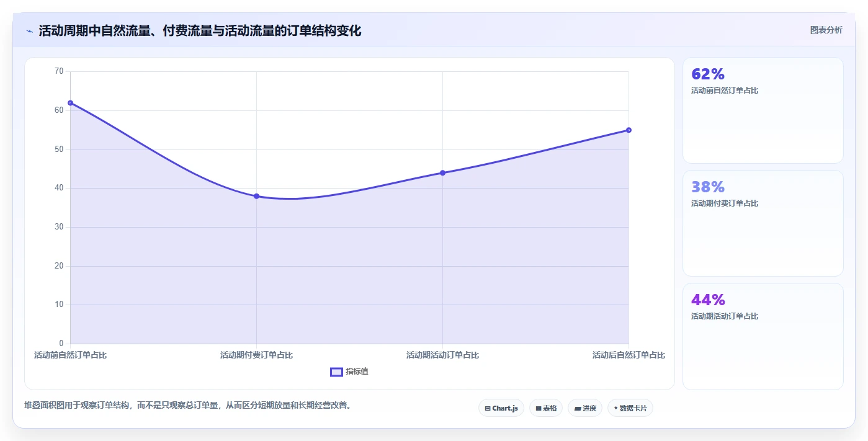868x441 pixels.
Task: Select the 38% stat card value
Action: click(x=708, y=187)
